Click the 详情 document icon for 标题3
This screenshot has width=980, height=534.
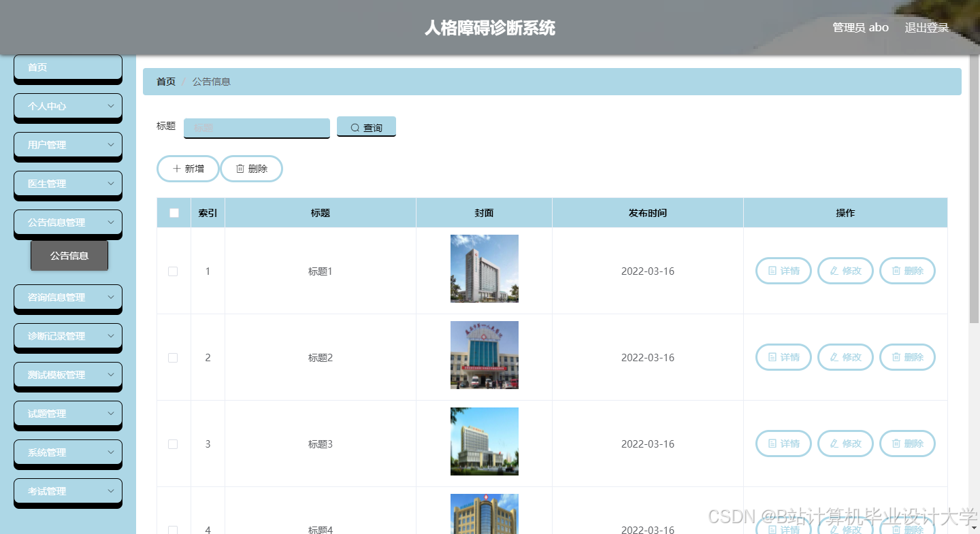(772, 444)
